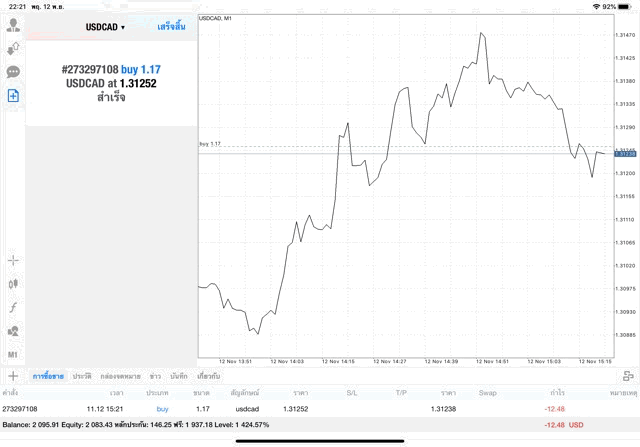Open the objects shapes icon
The width and height of the screenshot is (640, 447).
point(13,331)
